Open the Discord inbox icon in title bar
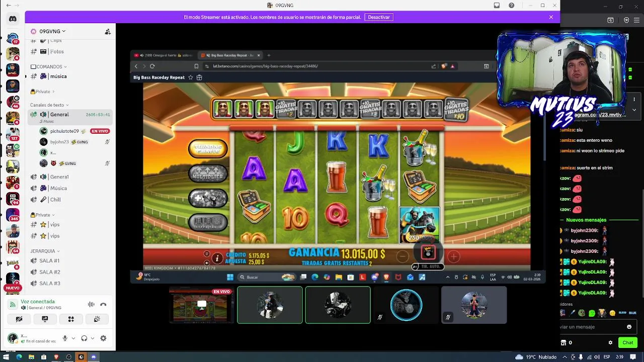The width and height of the screenshot is (644, 362). (x=497, y=6)
